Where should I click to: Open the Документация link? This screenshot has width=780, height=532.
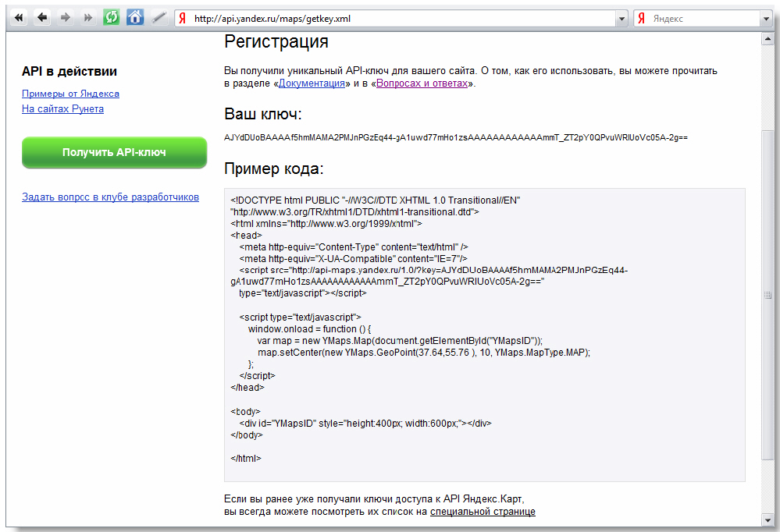point(312,83)
